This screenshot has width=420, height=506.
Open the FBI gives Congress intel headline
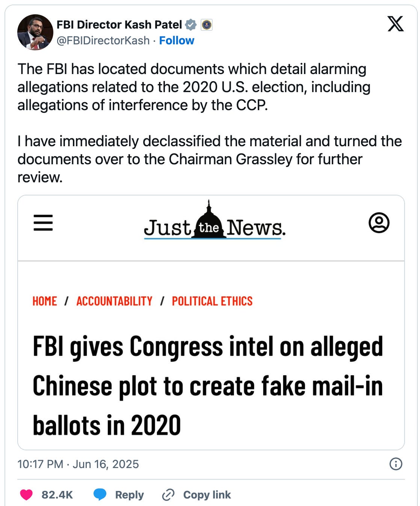pos(208,386)
